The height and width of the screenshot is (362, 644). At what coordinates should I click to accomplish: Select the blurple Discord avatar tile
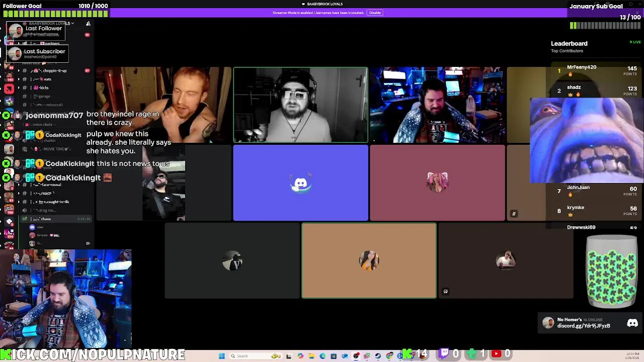point(300,183)
